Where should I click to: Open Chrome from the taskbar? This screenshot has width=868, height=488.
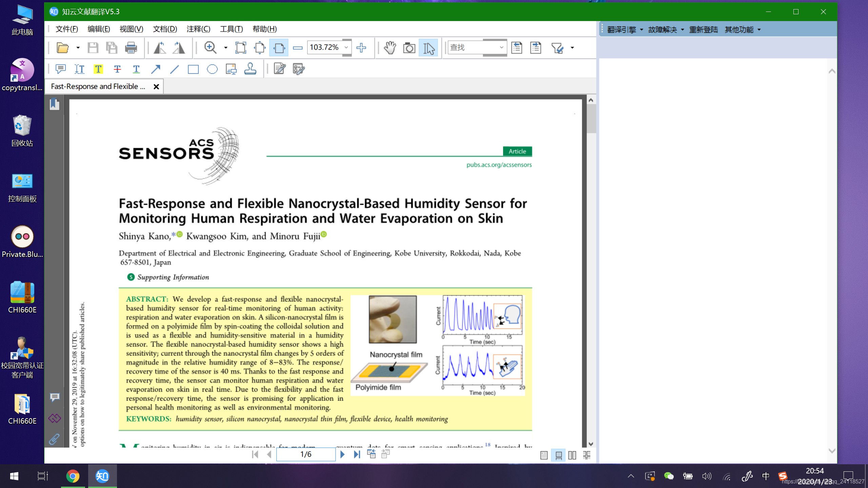pos(73,476)
